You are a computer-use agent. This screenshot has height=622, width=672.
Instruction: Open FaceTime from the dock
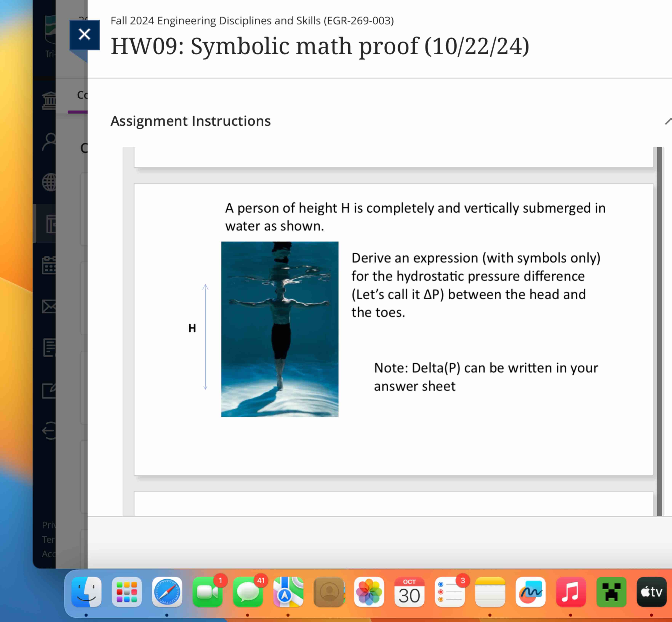[207, 592]
